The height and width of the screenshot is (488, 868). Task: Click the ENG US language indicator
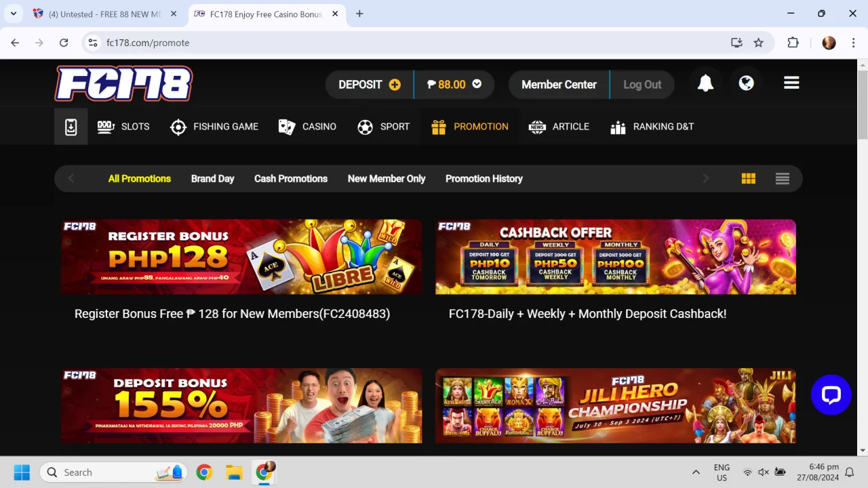coord(722,472)
